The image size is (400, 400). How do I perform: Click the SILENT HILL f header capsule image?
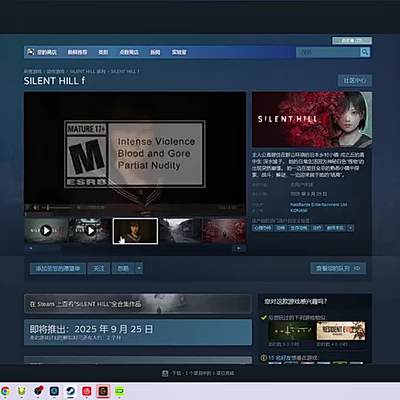(x=312, y=120)
